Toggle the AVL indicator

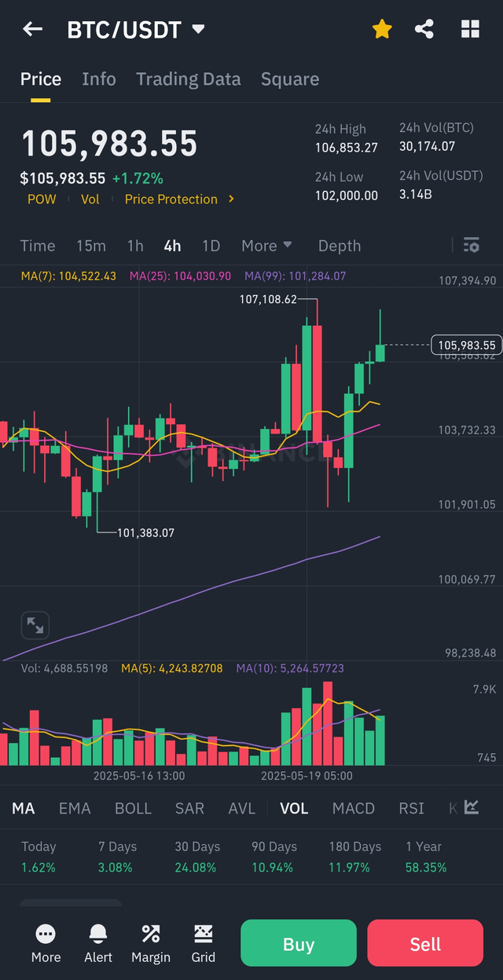[242, 808]
